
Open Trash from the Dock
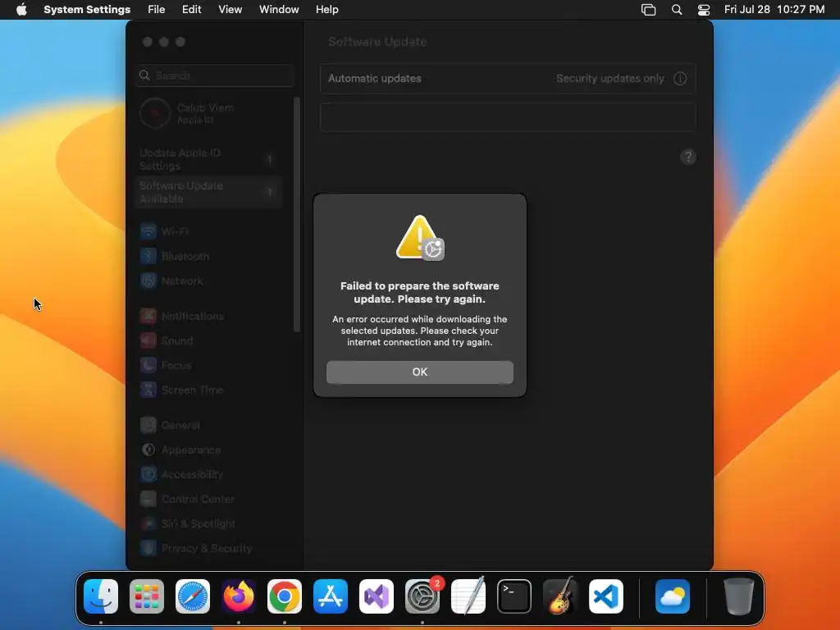click(739, 596)
